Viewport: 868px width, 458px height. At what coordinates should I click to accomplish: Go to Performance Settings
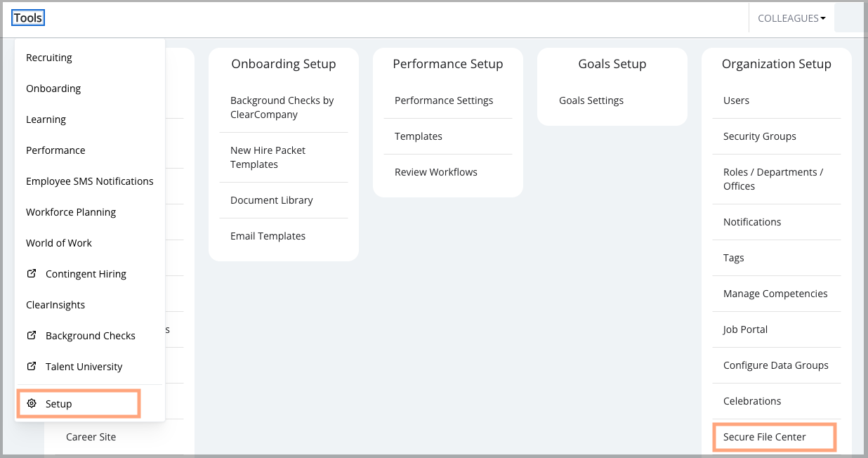(x=444, y=100)
